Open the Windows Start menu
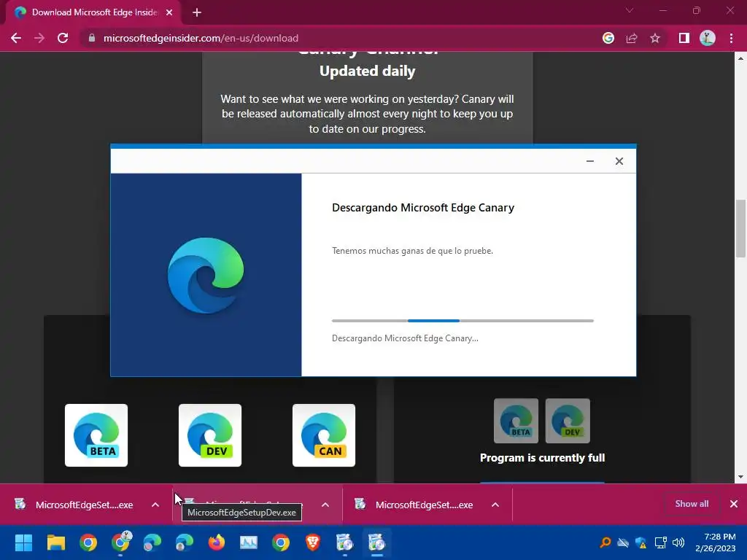 (x=23, y=542)
